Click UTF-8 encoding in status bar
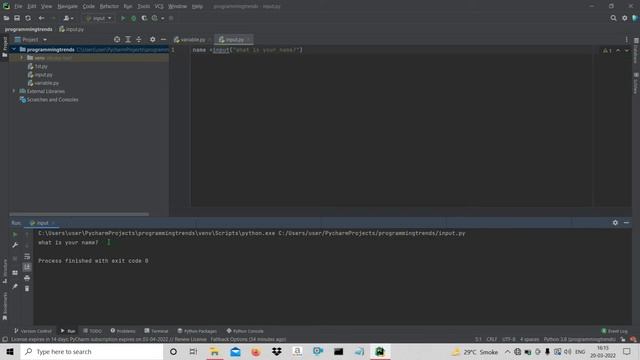The height and width of the screenshot is (360, 640). (x=509, y=340)
